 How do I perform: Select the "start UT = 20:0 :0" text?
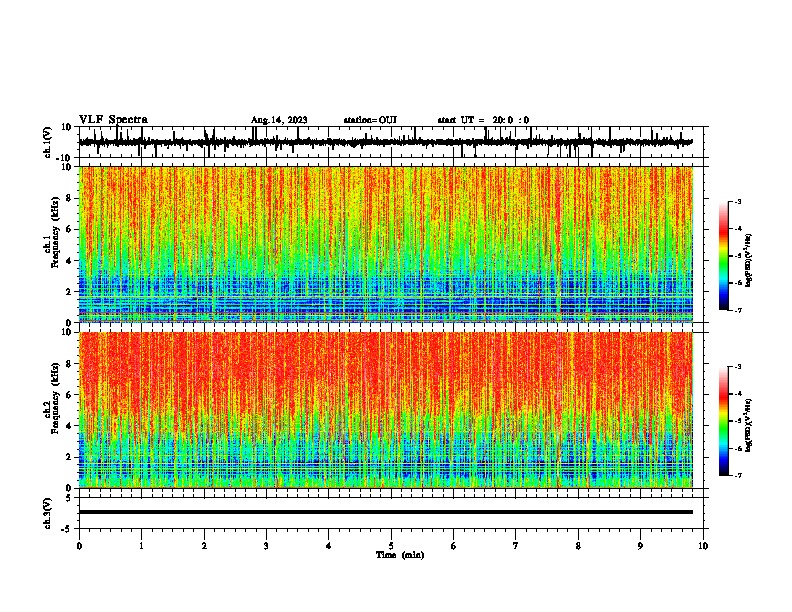[x=483, y=120]
